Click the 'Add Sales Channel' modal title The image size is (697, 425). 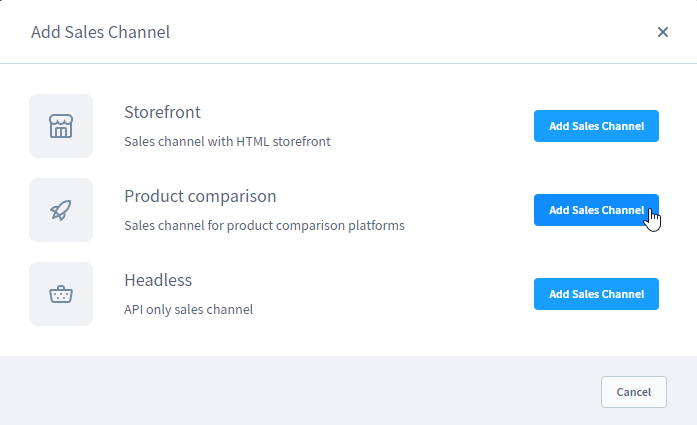pyautogui.click(x=100, y=32)
